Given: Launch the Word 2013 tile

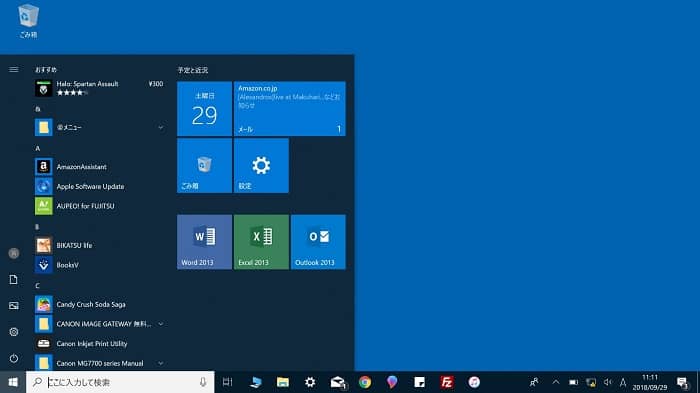Looking at the screenshot, I should coord(204,242).
